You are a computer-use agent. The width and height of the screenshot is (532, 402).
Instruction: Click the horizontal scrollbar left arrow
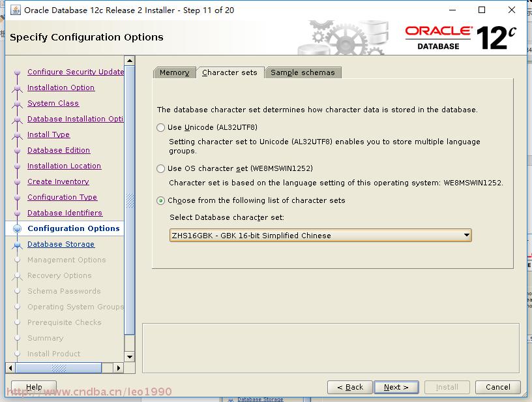tap(10, 368)
